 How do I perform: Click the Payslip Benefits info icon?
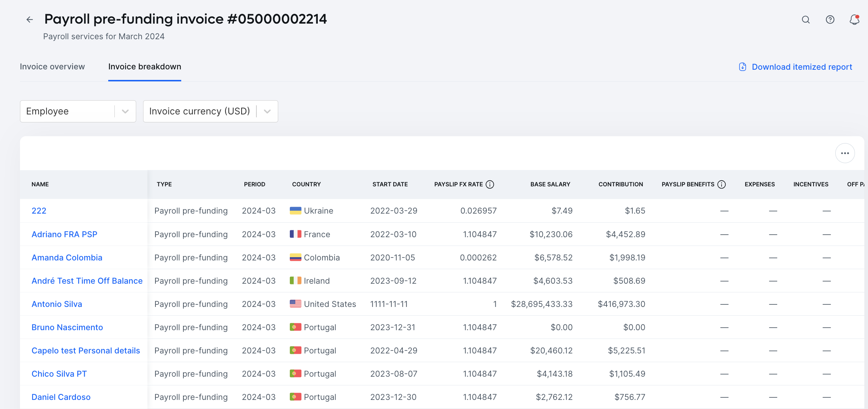[x=721, y=184]
